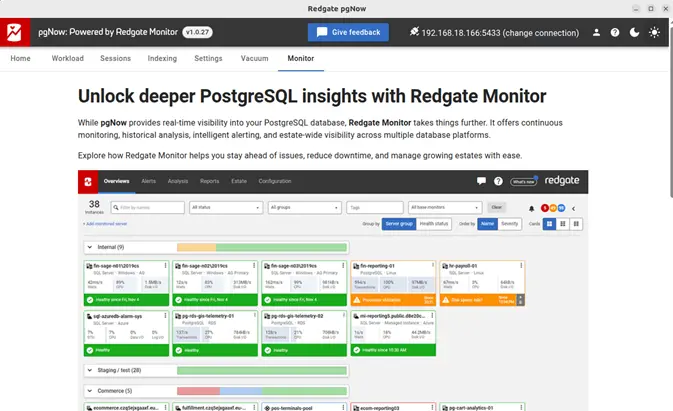
Task: Switch to dark mode with moon icon
Action: coord(635,32)
